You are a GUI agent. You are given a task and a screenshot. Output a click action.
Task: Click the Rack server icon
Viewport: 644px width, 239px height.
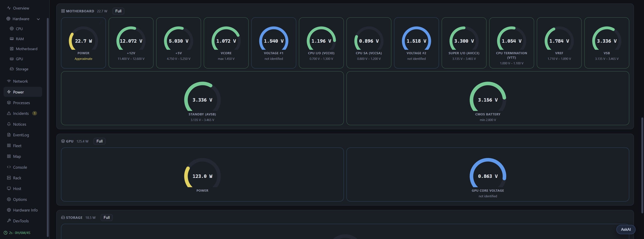(9, 178)
